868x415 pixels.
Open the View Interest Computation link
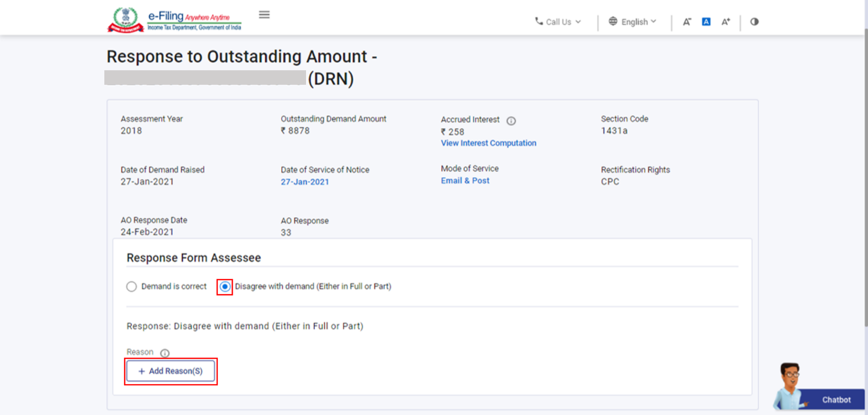488,143
